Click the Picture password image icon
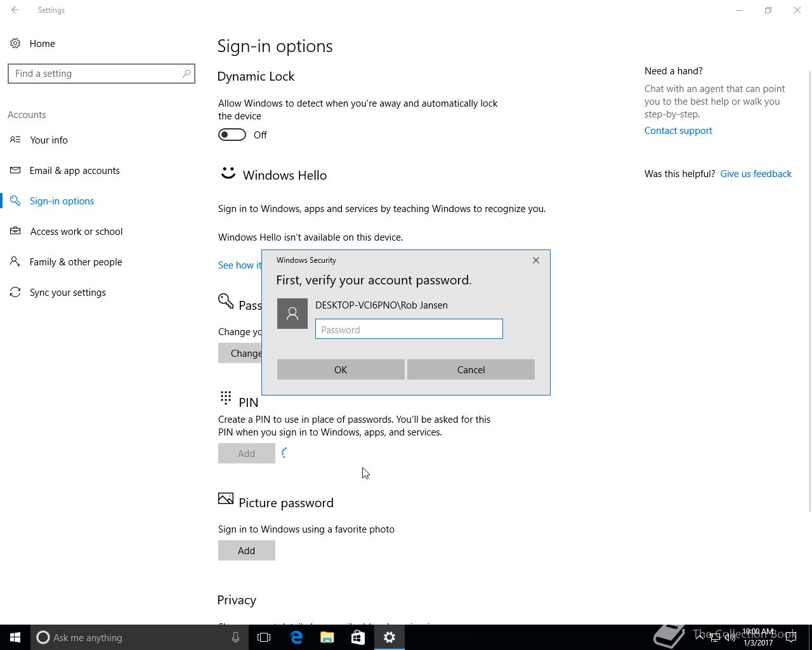This screenshot has width=812, height=650. click(225, 498)
